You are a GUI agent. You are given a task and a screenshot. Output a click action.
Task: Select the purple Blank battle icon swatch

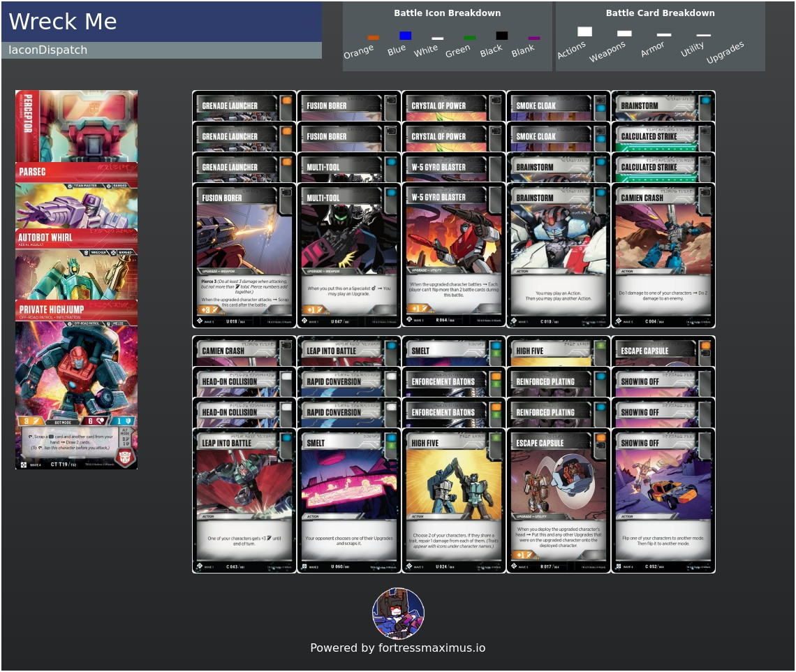click(534, 38)
